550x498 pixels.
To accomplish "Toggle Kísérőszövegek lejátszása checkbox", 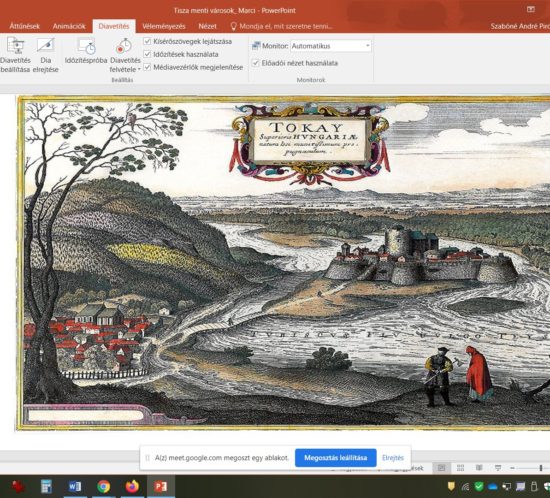I will click(147, 41).
